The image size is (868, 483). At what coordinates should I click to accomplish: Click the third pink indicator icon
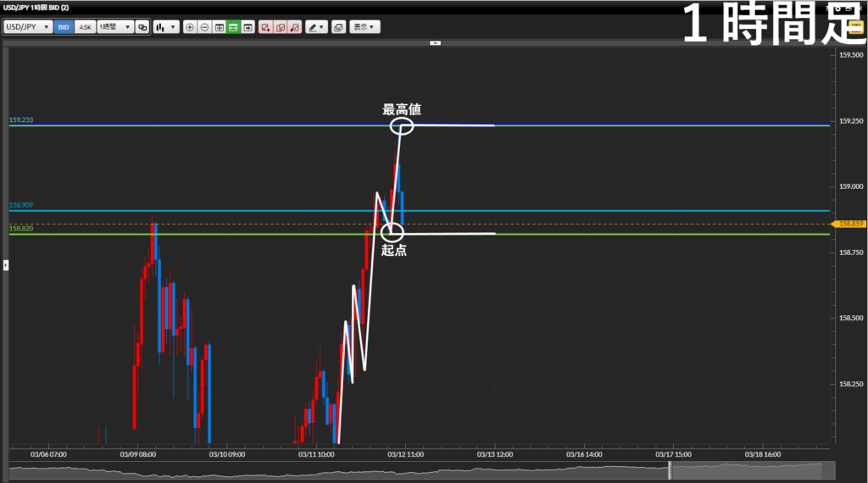click(294, 27)
